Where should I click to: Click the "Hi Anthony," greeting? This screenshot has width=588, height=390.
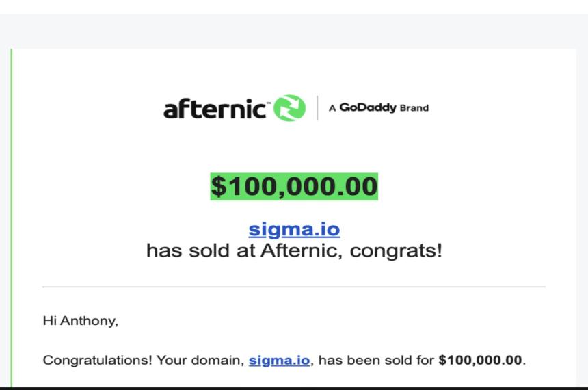80,322
